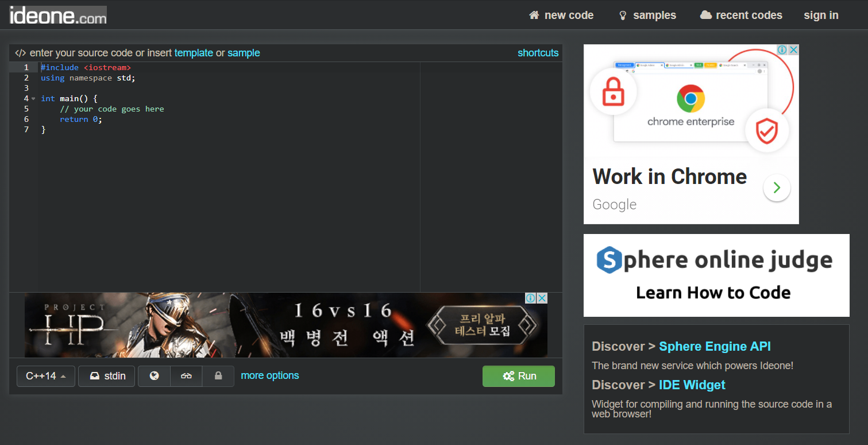Click the '// your code goes here' comment
This screenshot has height=445, width=868.
[112, 109]
